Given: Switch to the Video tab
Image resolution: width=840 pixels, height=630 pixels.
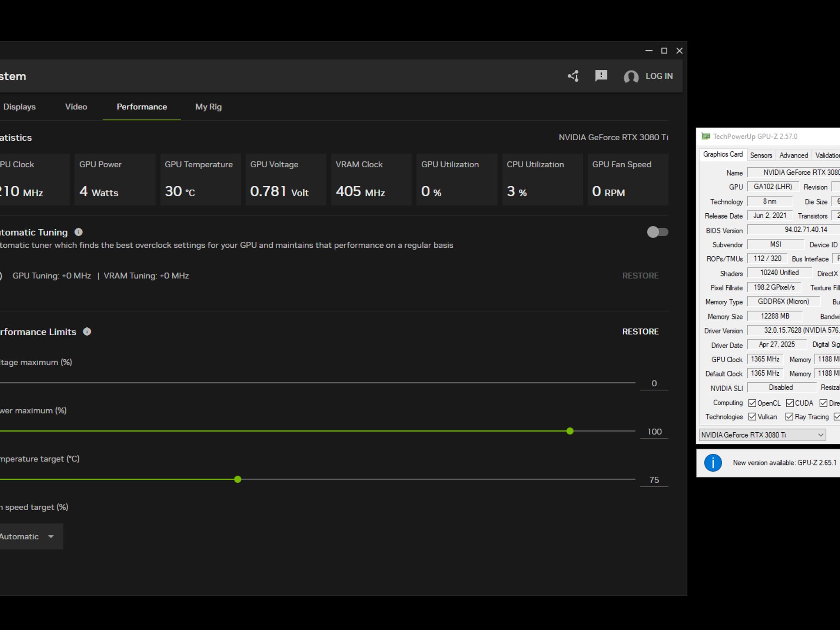Looking at the screenshot, I should click(x=76, y=107).
